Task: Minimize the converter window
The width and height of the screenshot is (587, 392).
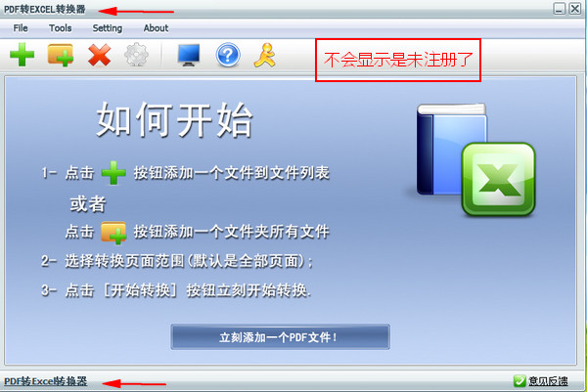Action: tap(560, 9)
